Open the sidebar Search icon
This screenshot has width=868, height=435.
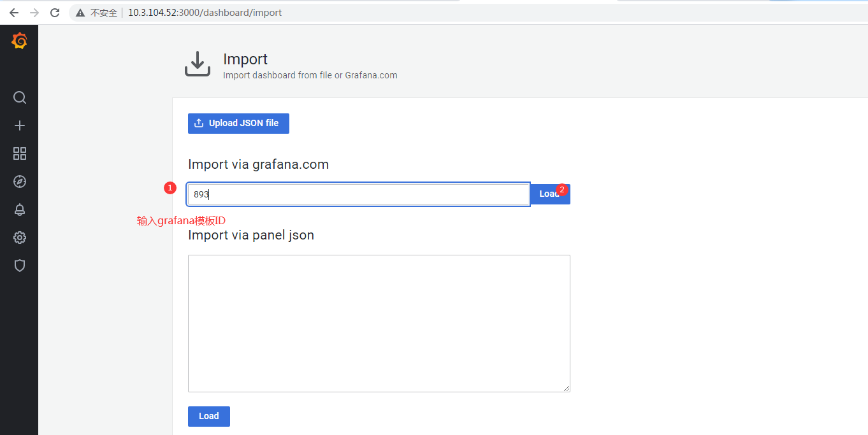tap(20, 97)
